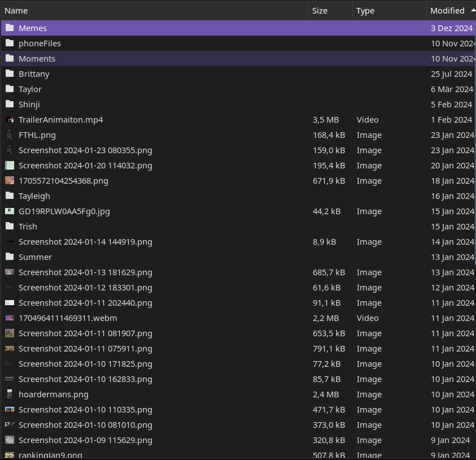Select the Trish folder icon

pos(10,226)
